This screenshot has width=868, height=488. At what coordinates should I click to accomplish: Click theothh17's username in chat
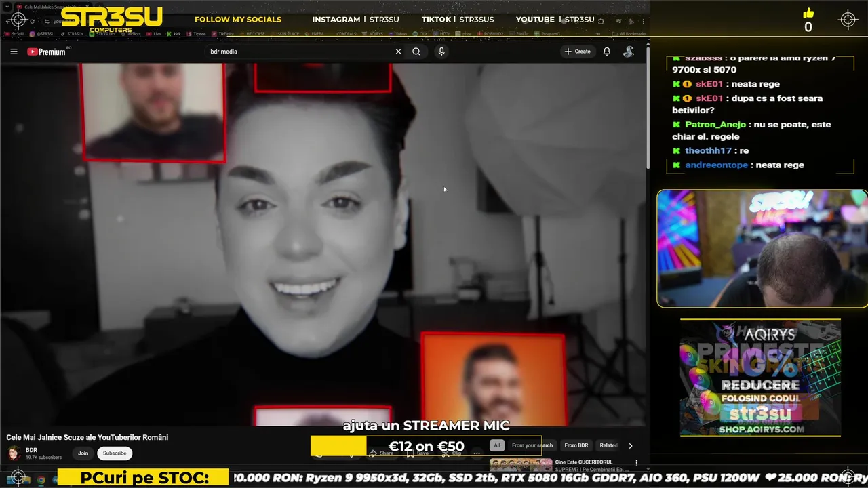708,150
